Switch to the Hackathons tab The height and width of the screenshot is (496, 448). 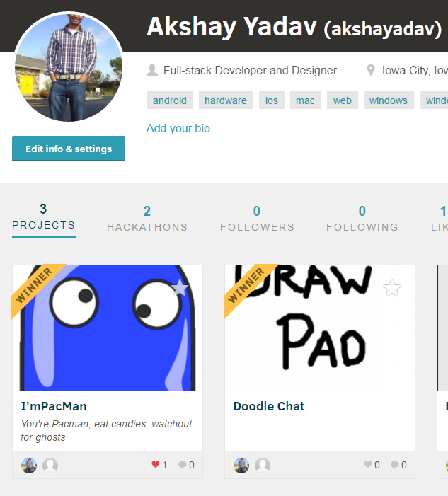tap(147, 219)
